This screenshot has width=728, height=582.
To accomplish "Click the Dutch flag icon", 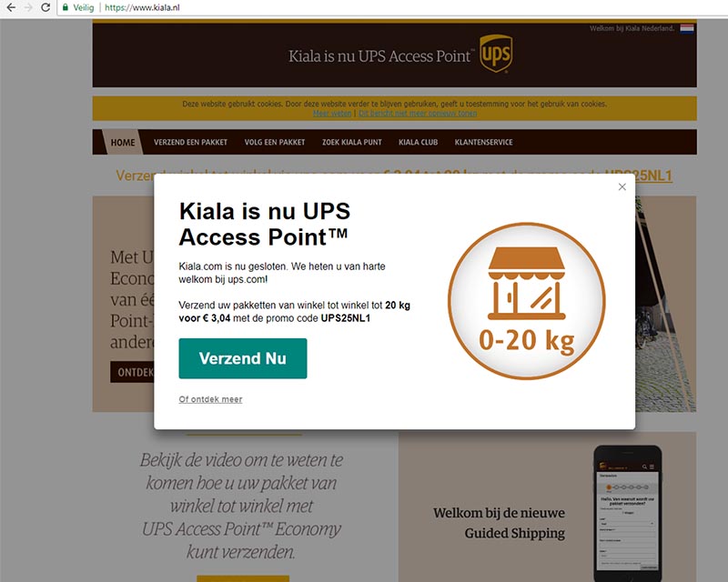I will pos(687,29).
